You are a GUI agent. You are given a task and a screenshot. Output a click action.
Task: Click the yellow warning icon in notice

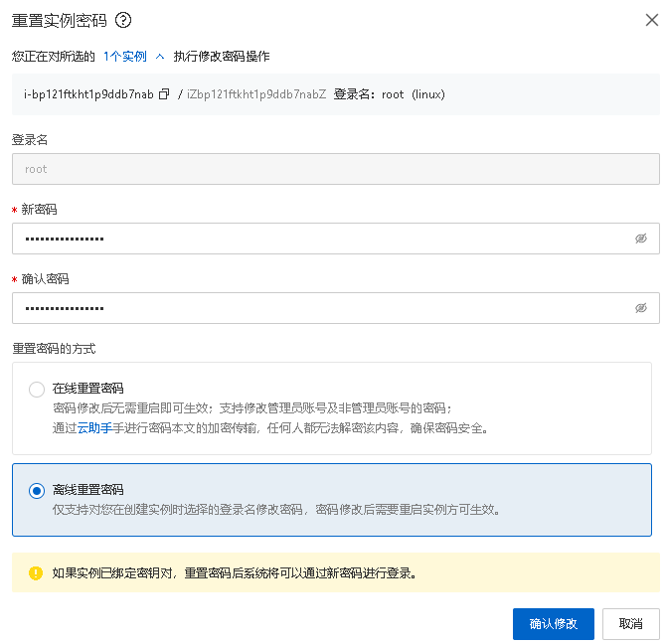36,573
